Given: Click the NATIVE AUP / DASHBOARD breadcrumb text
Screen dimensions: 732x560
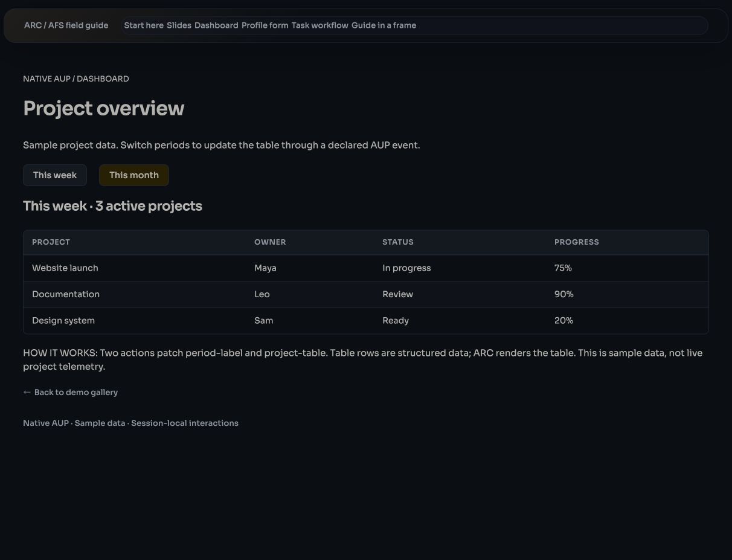Looking at the screenshot, I should tap(76, 79).
